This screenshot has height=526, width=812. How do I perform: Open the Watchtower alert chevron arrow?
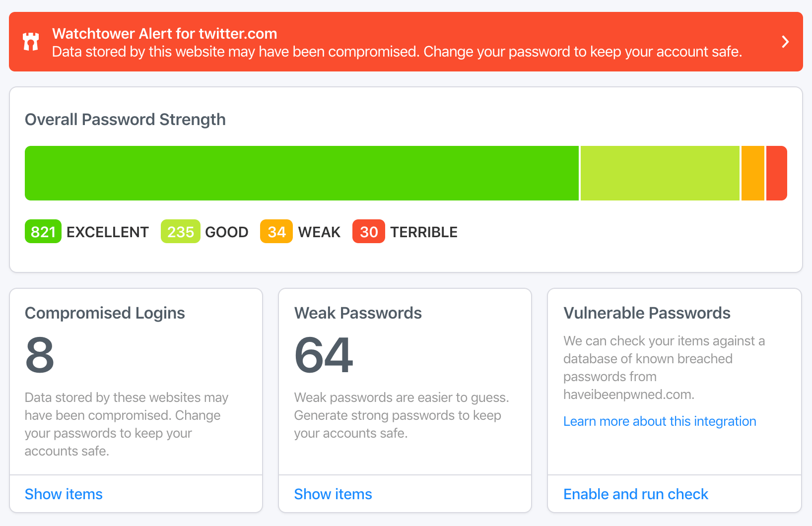coord(785,42)
